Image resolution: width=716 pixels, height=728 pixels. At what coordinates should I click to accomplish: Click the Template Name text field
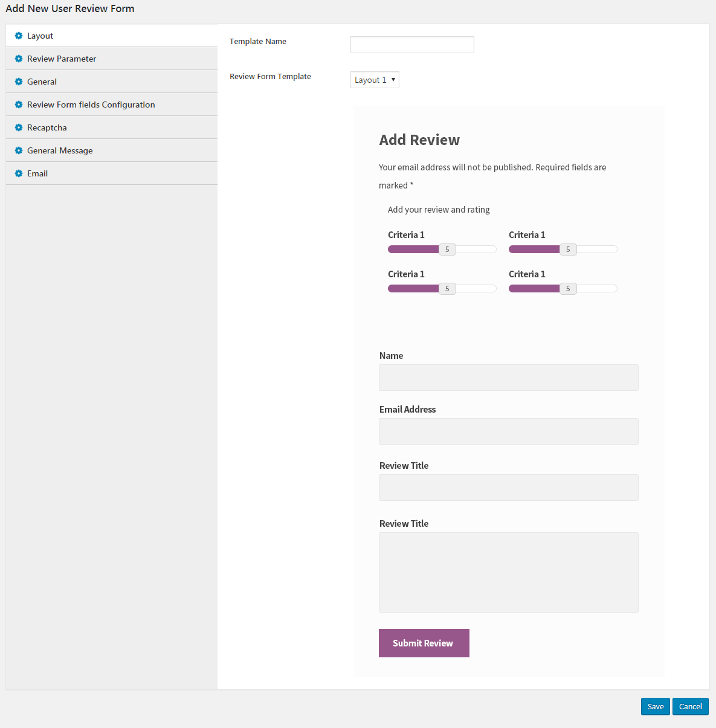[412, 45]
